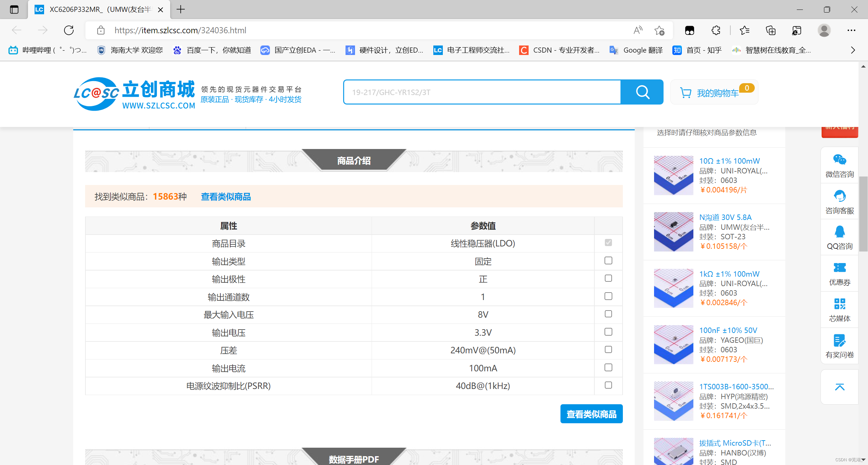
Task: Click the blue search magnifier button
Action: pos(642,92)
